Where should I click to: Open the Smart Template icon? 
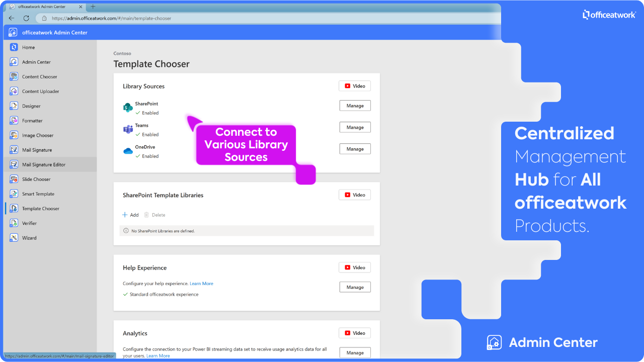14,194
